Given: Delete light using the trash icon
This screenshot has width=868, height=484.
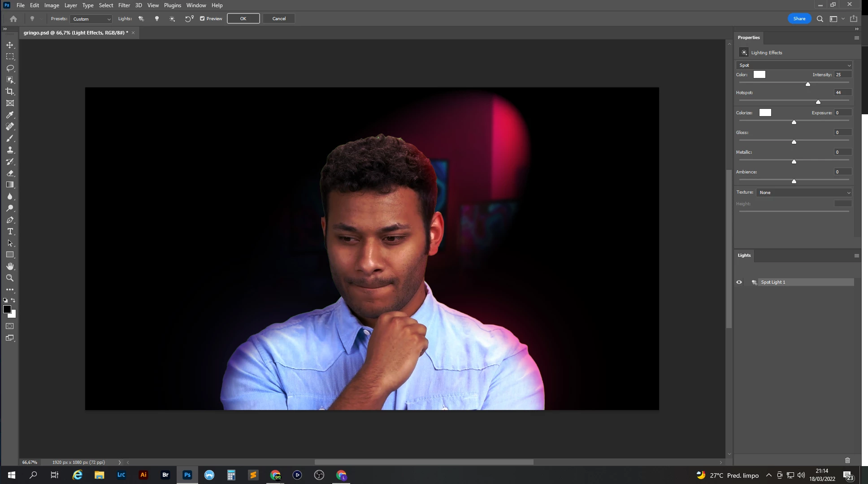Looking at the screenshot, I should tap(847, 460).
